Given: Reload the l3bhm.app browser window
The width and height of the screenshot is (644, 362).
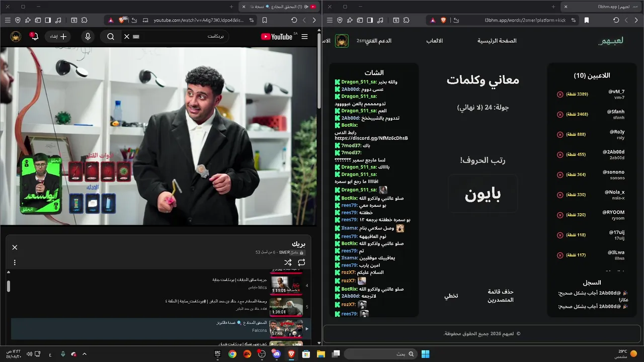Looking at the screenshot, I should (x=616, y=20).
